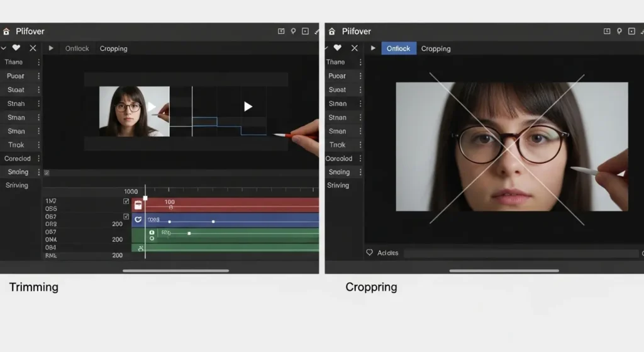644x352 pixels.
Task: Click the small play arrow beside Onflock in left window
Action: pyautogui.click(x=51, y=48)
